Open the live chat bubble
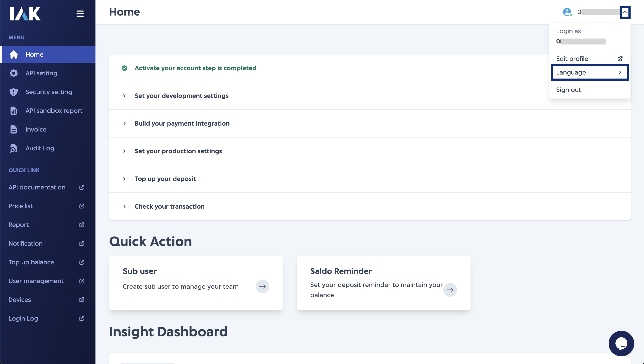 pyautogui.click(x=621, y=344)
